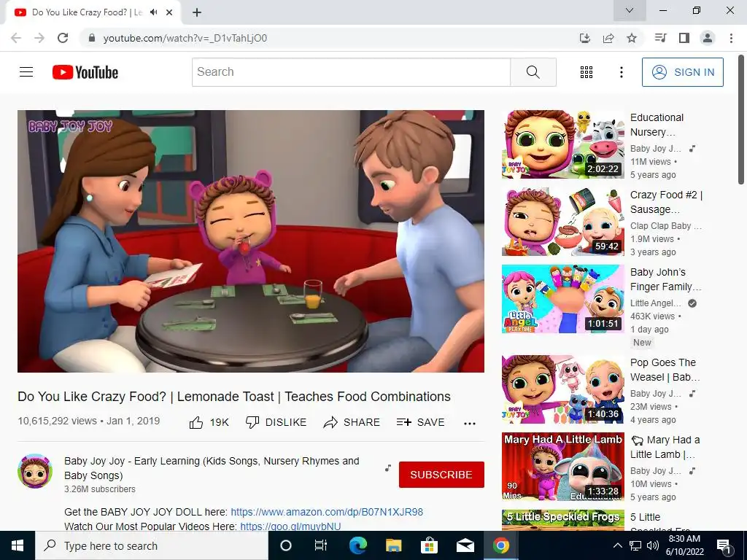Open Mail app from taskbar
The height and width of the screenshot is (560, 747).
(465, 545)
